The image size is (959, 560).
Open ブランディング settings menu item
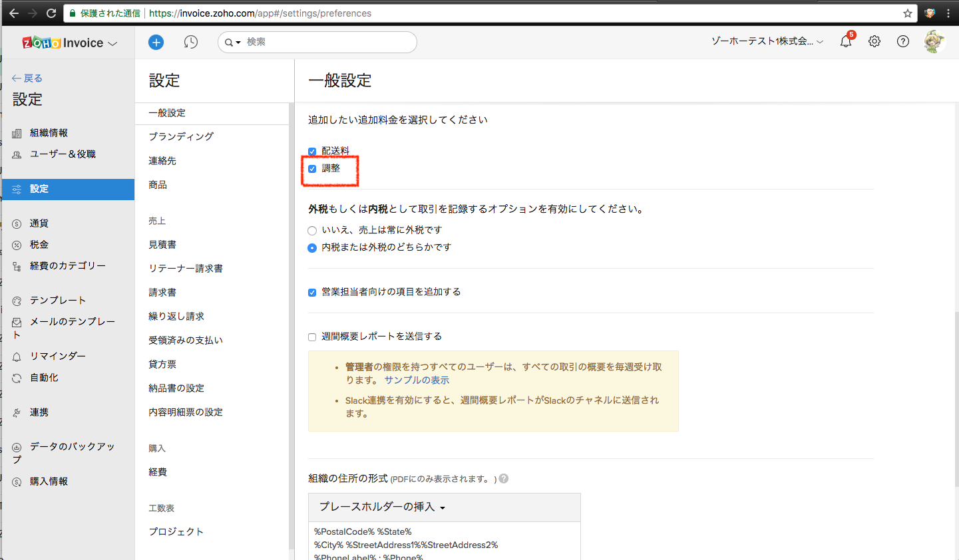[181, 136]
